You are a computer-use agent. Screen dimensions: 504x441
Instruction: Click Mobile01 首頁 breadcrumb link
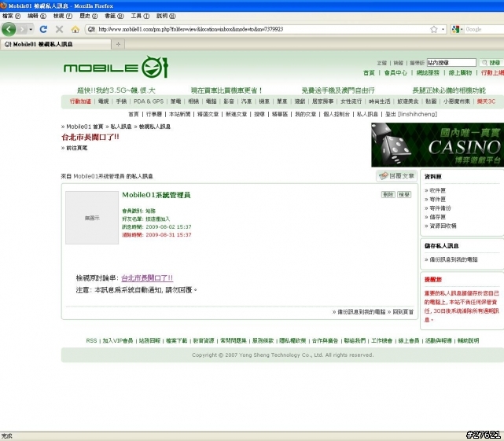[x=85, y=127]
